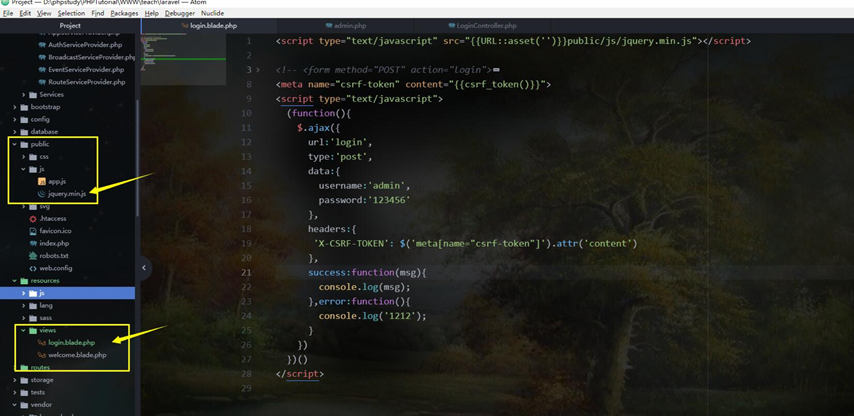Expand the lang folder
The height and width of the screenshot is (416, 854).
pos(23,305)
